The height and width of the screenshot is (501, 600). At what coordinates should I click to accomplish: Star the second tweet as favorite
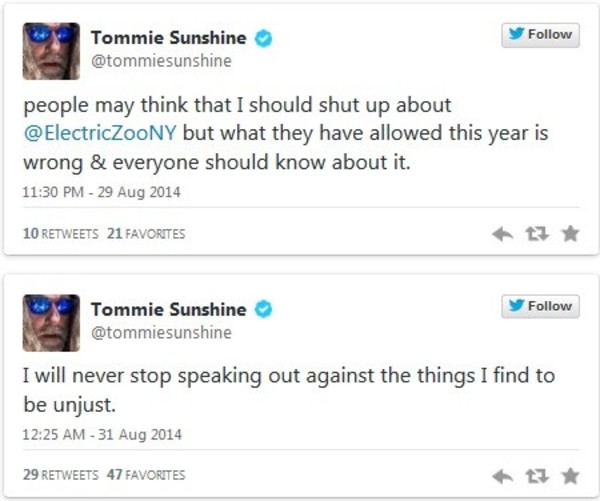point(570,476)
